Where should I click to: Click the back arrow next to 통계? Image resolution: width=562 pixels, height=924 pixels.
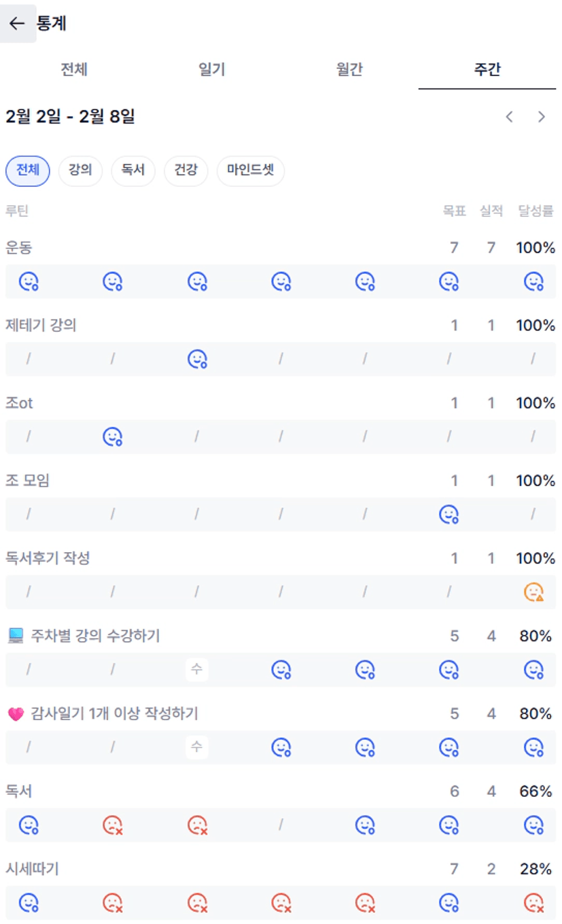(x=17, y=24)
